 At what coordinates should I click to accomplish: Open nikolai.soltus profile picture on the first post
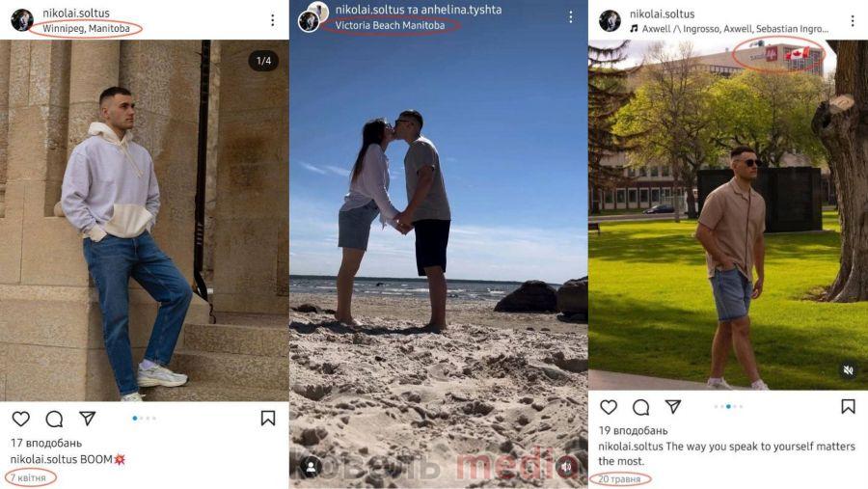click(x=22, y=20)
